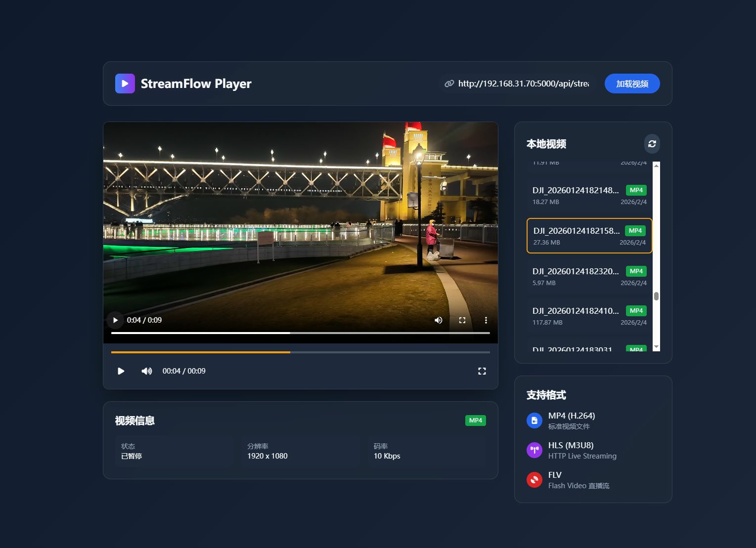Click the 18.27 MB file size text
Viewport: 756px width, 548px height.
pos(546,202)
